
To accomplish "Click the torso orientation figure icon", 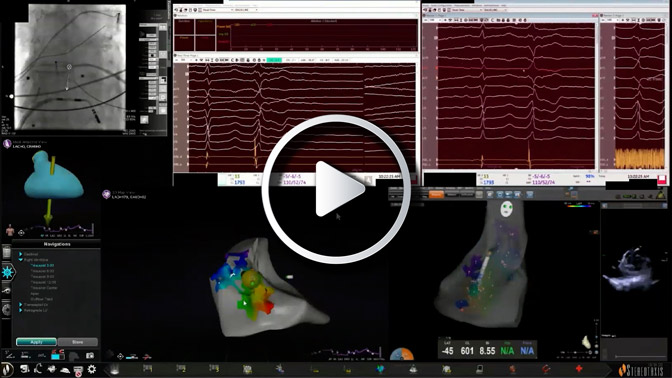I will [x=10, y=231].
